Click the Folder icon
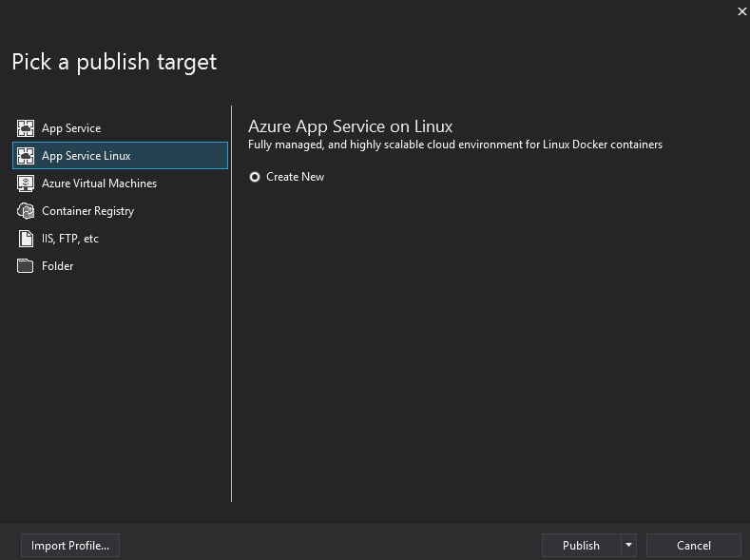This screenshot has height=560, width=750. 26,266
